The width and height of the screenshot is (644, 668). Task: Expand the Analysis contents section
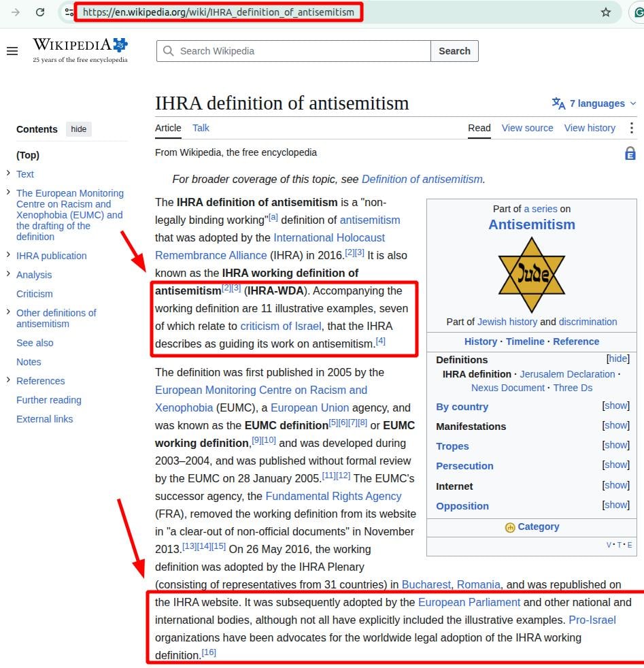(8, 273)
